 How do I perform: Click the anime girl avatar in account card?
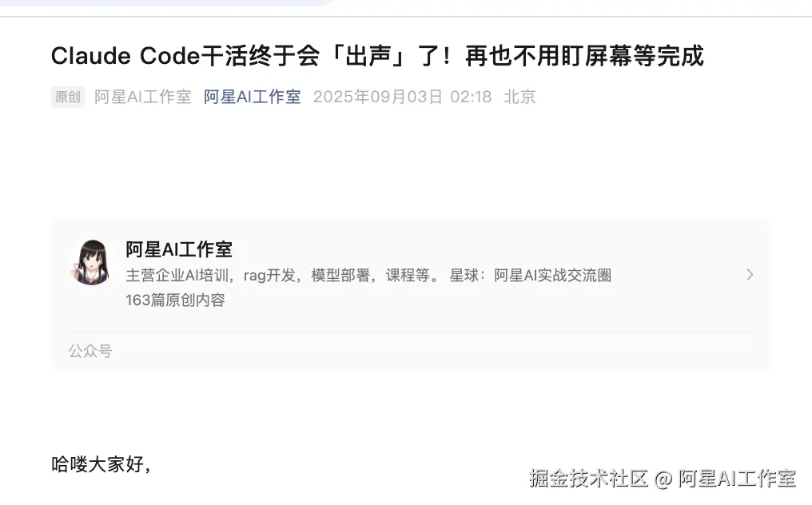[x=90, y=262]
